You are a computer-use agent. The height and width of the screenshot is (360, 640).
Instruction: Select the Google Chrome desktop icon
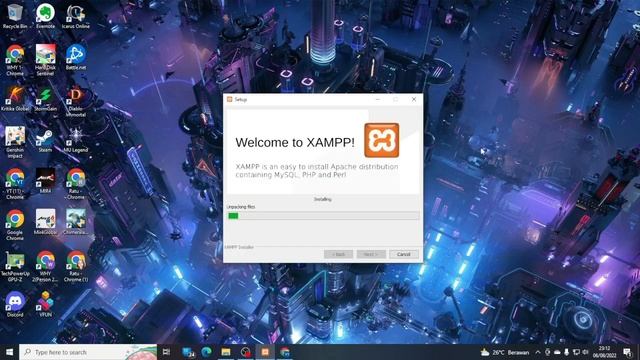tap(15, 225)
